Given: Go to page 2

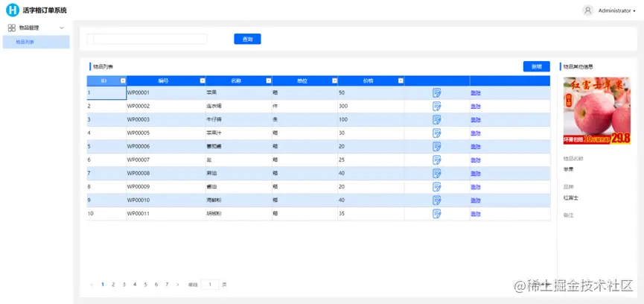Looking at the screenshot, I should tap(113, 285).
